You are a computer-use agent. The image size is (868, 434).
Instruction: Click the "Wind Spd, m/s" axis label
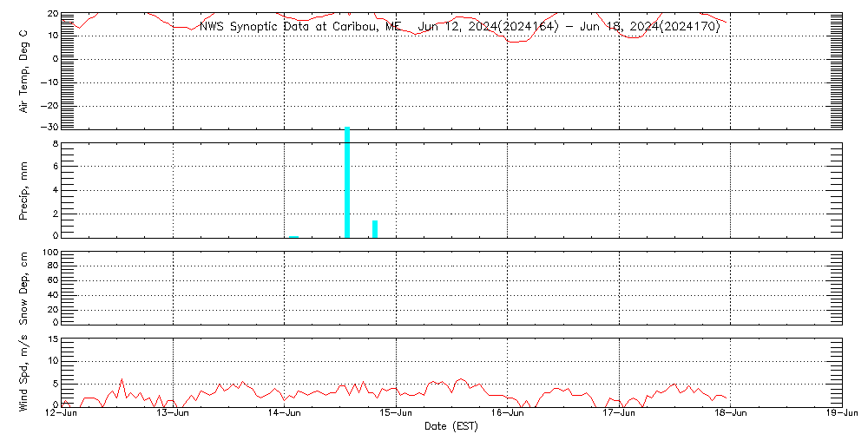tap(25, 372)
